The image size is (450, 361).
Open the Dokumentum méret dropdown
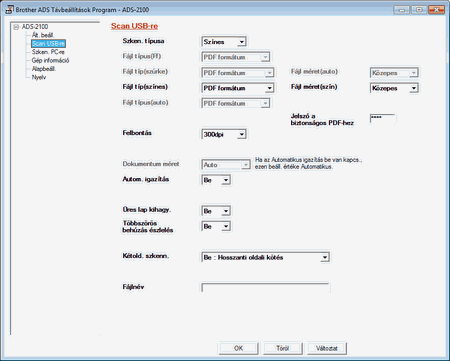click(226, 165)
